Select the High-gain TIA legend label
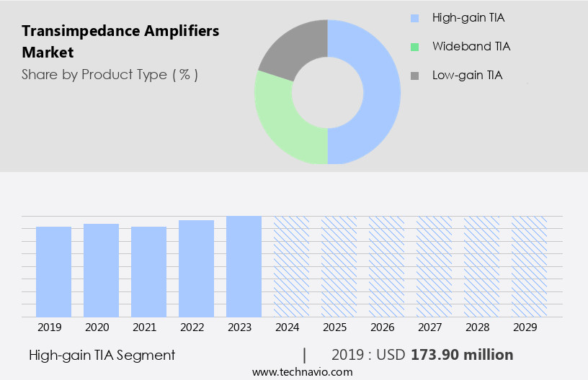Image resolution: width=588 pixels, height=380 pixels. coord(466,17)
